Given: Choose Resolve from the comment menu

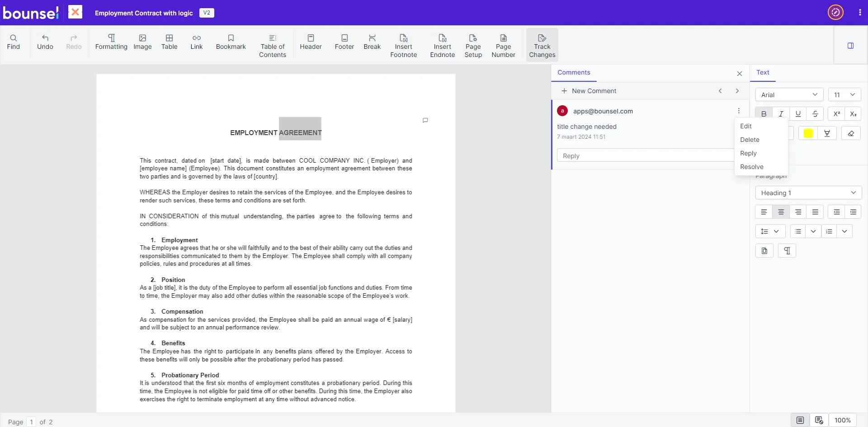Looking at the screenshot, I should pos(751,167).
